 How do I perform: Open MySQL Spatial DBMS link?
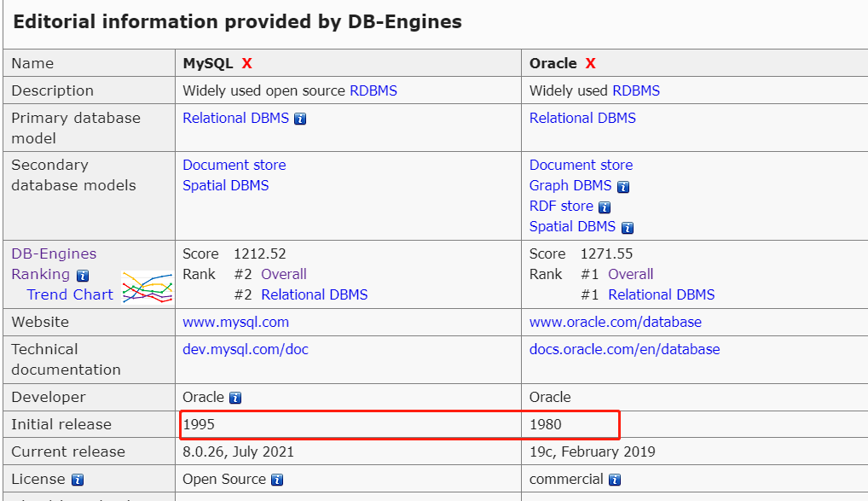pos(225,186)
